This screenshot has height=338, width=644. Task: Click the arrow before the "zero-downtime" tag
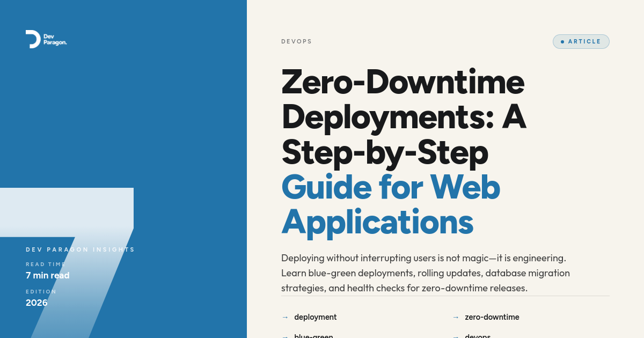click(x=456, y=317)
